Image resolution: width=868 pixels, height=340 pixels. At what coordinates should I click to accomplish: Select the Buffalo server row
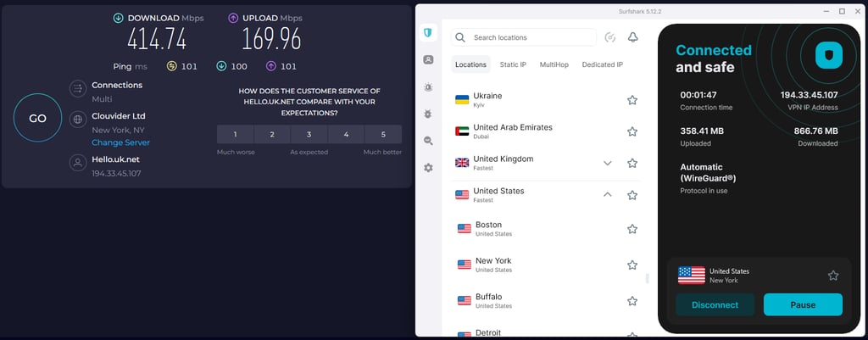pyautogui.click(x=546, y=301)
